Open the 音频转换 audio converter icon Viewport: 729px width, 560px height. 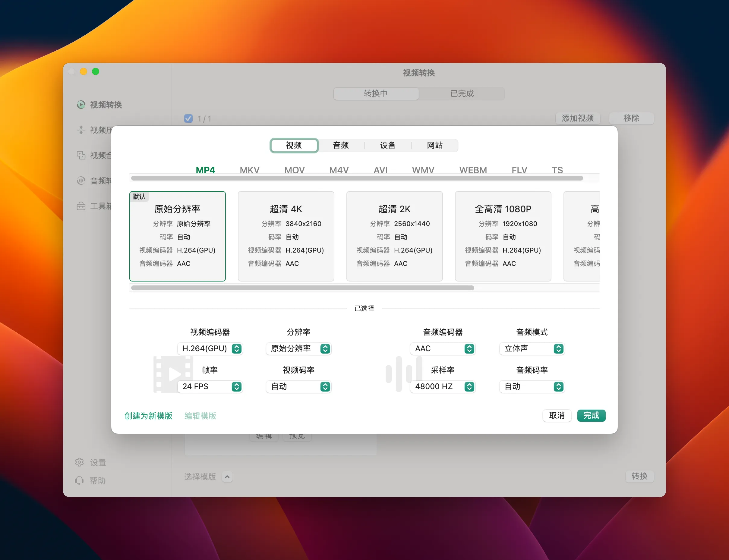81,181
